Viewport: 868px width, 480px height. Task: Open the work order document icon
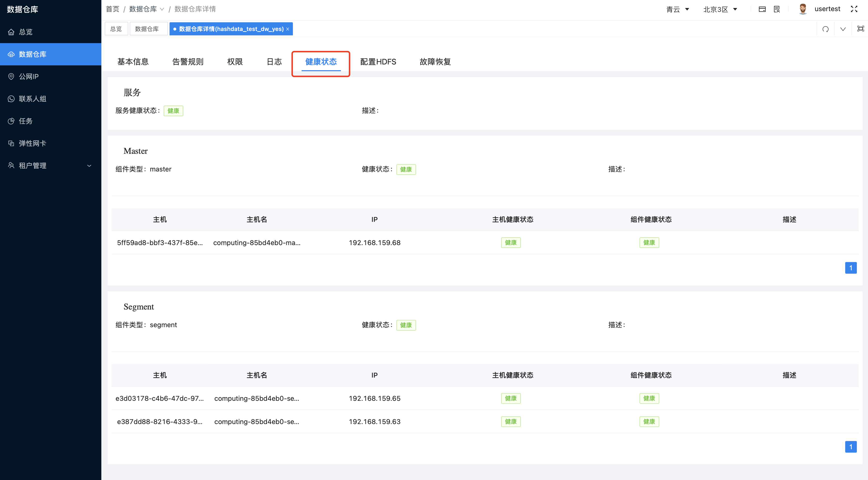click(x=776, y=9)
